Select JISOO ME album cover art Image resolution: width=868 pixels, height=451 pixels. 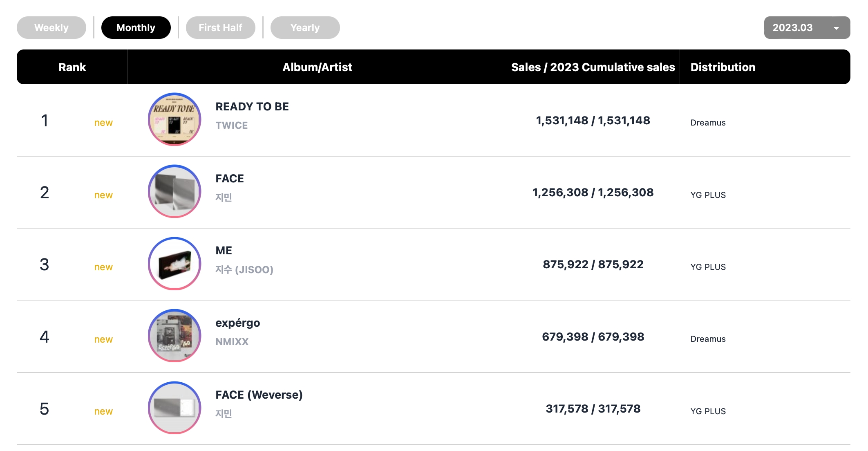pos(174,264)
